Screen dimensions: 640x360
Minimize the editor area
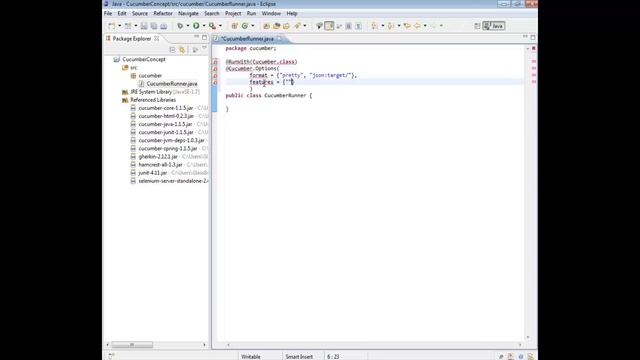pos(525,37)
